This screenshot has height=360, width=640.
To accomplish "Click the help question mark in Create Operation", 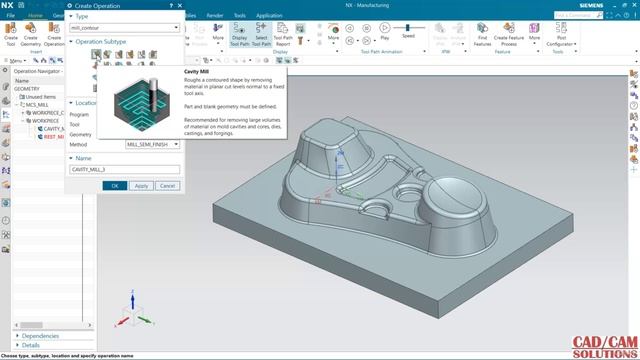I will pyautogui.click(x=171, y=6).
